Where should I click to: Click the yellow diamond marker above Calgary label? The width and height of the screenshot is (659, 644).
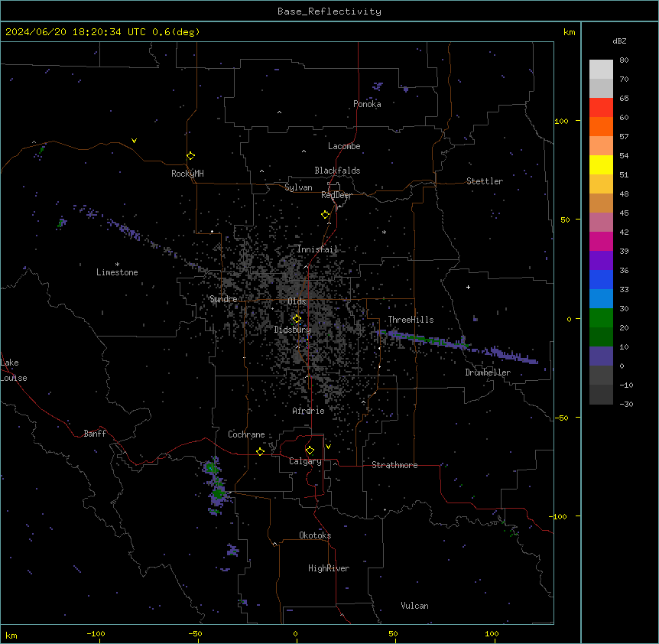click(x=310, y=450)
